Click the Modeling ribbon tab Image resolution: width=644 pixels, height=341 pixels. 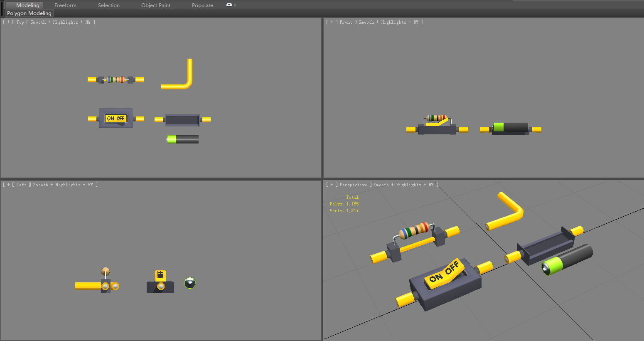pos(27,5)
